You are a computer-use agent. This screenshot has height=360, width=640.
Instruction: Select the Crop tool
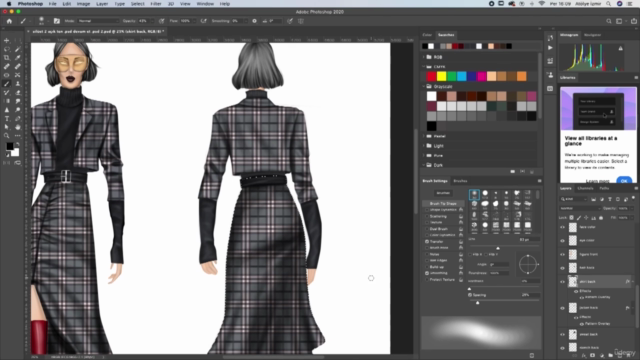(7, 58)
